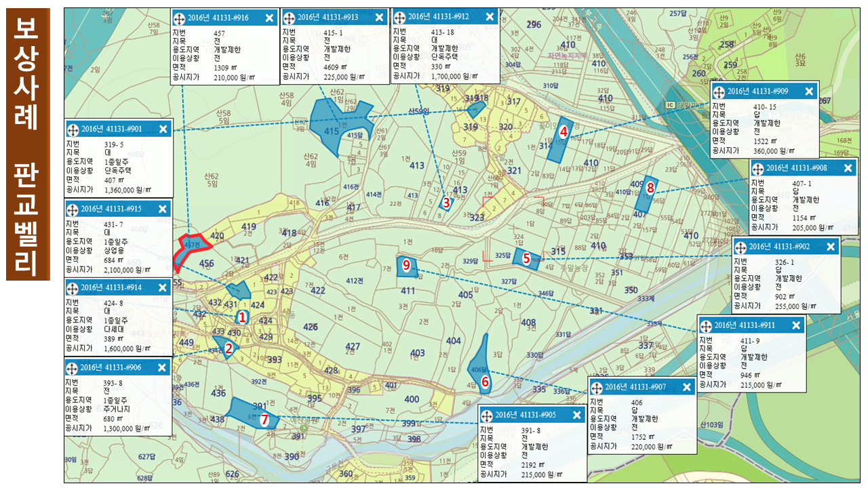Click the move icon on popup #913
Image resolution: width=868 pixels, height=488 pixels.
point(290,18)
